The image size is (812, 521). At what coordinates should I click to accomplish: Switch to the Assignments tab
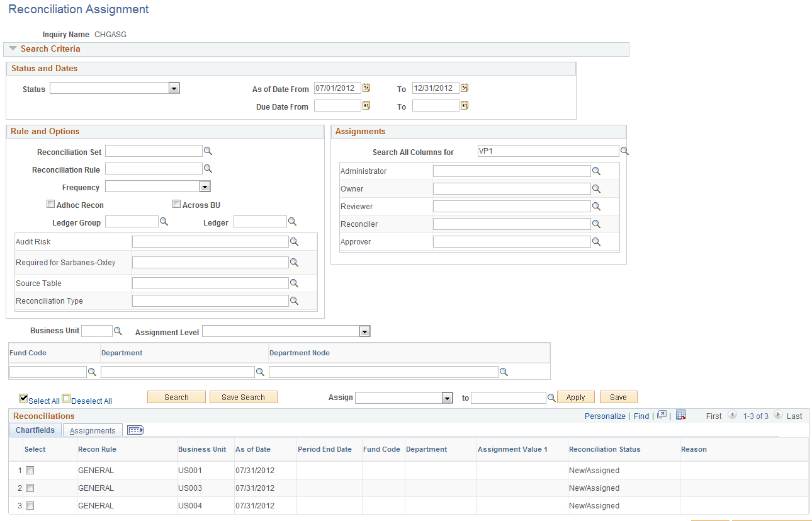click(92, 430)
